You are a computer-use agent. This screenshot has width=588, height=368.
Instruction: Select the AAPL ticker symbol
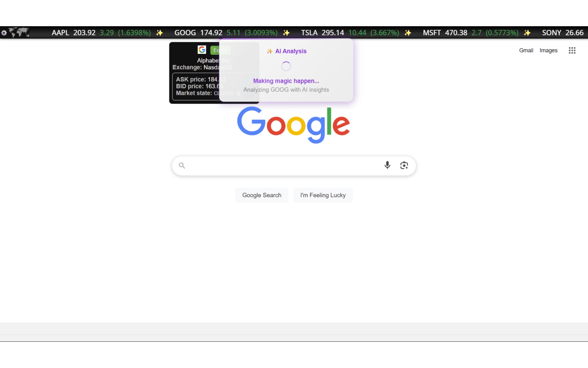(x=60, y=33)
